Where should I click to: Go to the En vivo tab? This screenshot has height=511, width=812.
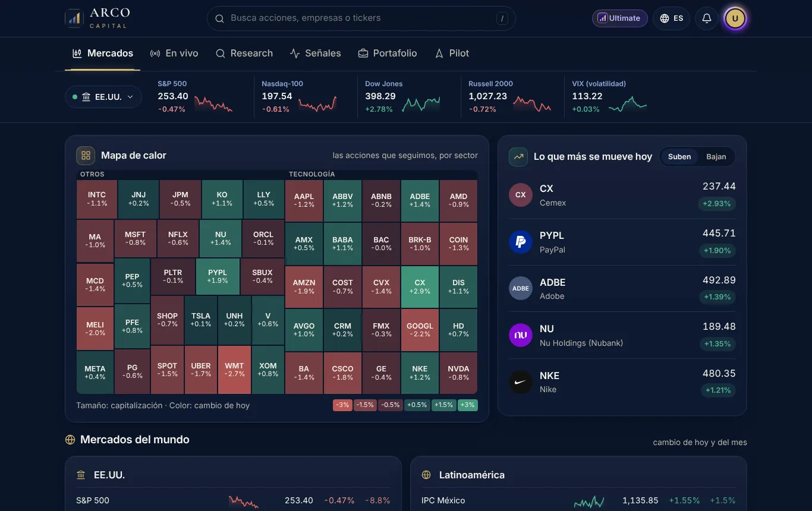[174, 53]
